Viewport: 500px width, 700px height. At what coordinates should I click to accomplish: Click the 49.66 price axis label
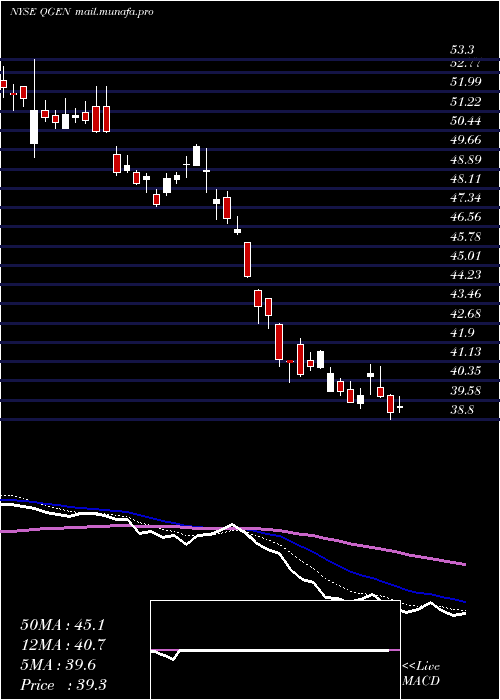465,140
